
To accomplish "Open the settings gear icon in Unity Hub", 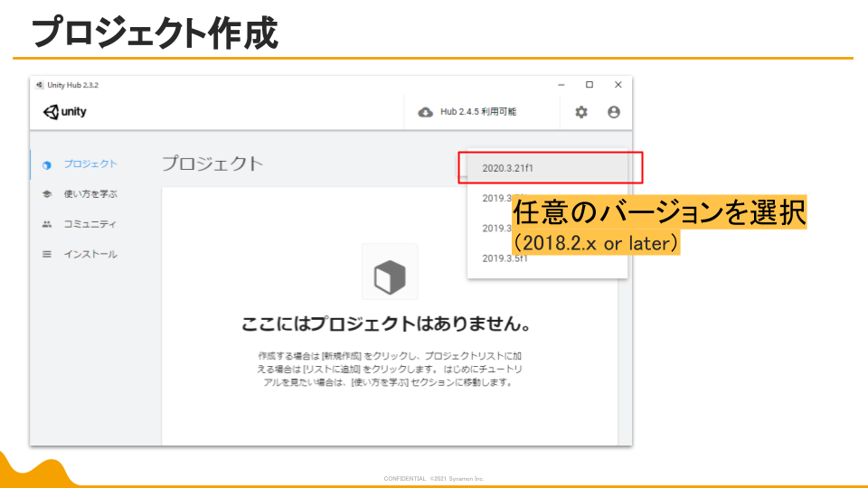I will point(580,112).
